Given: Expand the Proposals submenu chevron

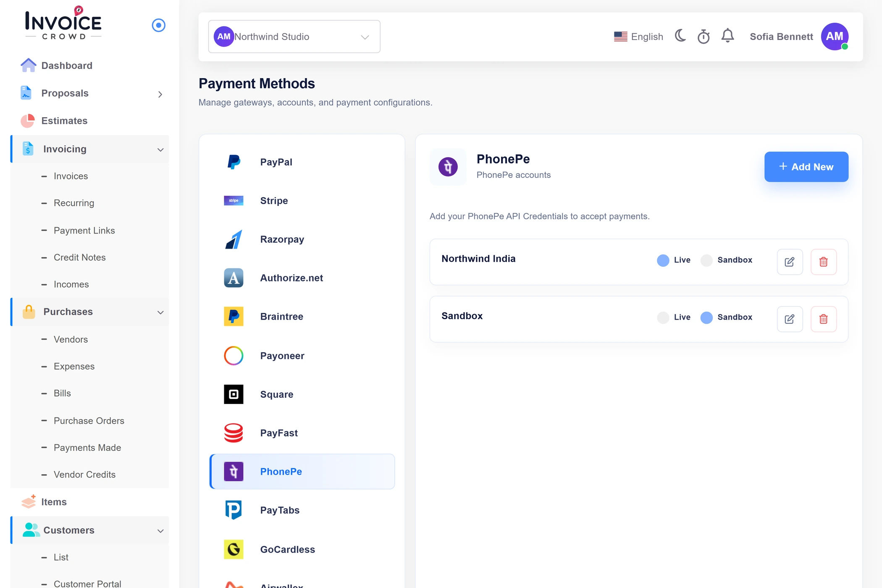Looking at the screenshot, I should pos(160,94).
